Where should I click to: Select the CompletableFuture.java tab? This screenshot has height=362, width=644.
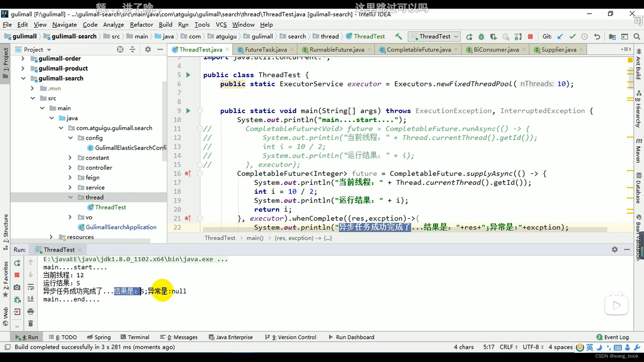click(419, 50)
